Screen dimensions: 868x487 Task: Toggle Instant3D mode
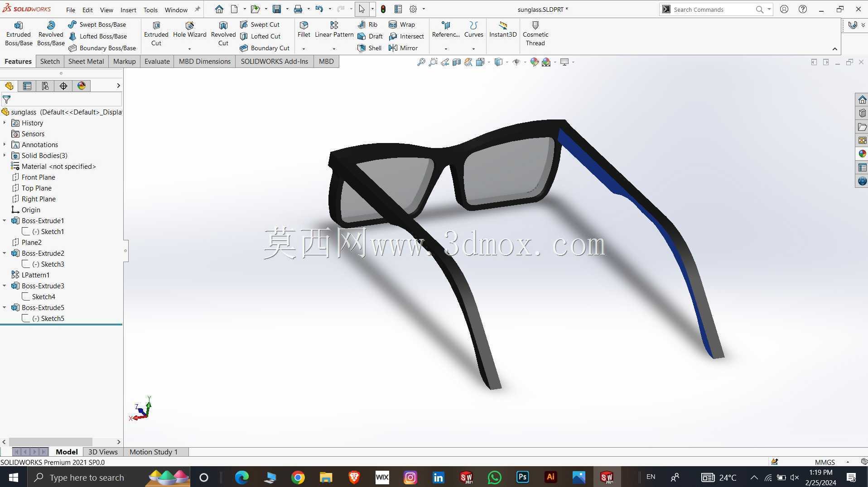click(x=503, y=29)
